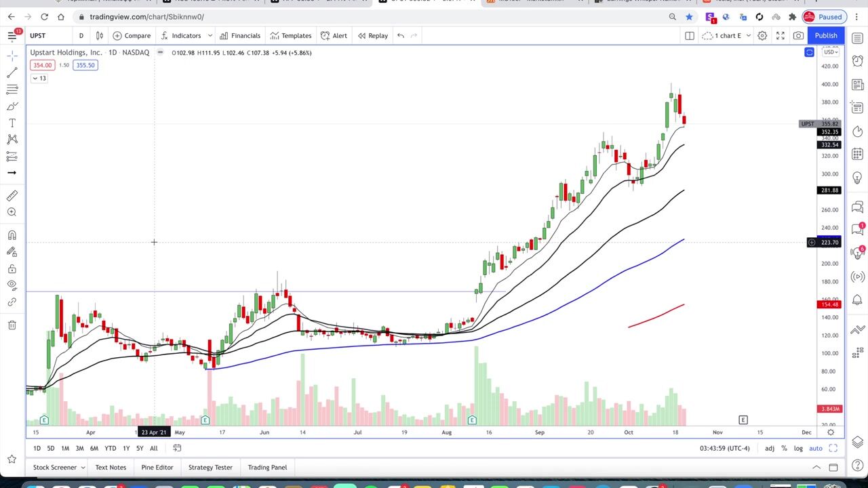Image resolution: width=868 pixels, height=488 pixels.
Task: Open chart settings gear in top toolbar
Action: coord(762,36)
